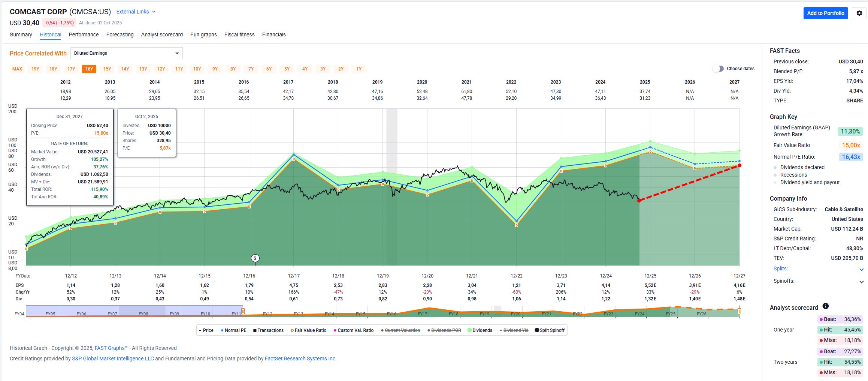The height and width of the screenshot is (381, 868).
Task: Toggle the Choose dates switch
Action: (x=718, y=69)
